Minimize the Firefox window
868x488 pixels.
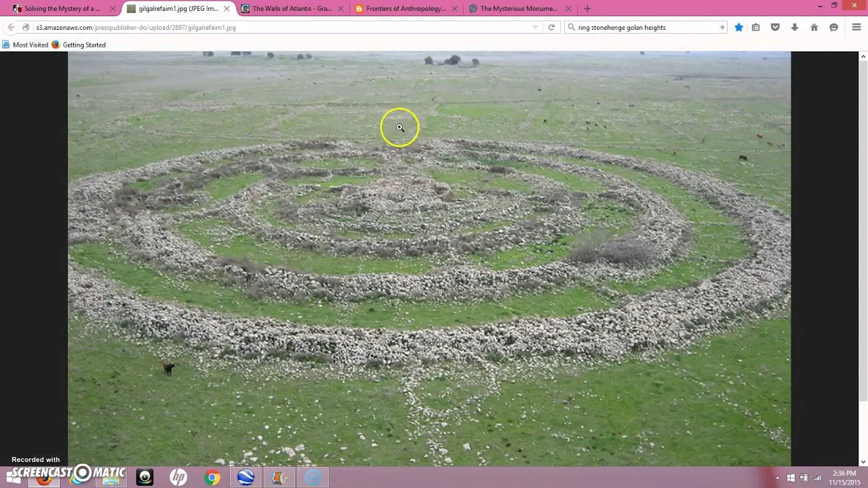click(x=821, y=6)
